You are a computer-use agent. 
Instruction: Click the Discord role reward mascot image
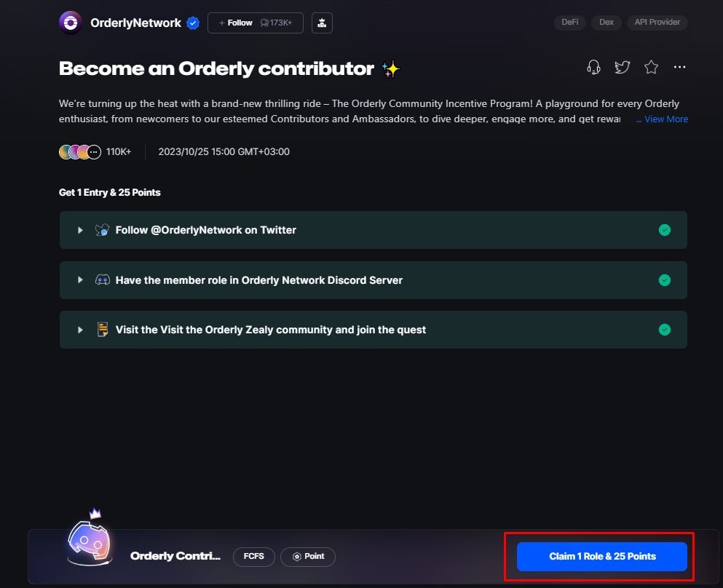pos(90,539)
